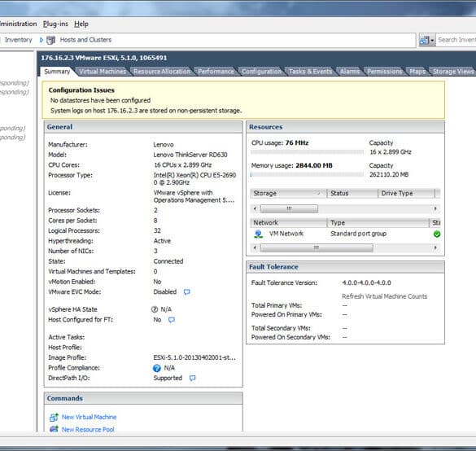Viewport: 476px width, 451px height.
Task: Open the Resource Allocation tab
Action: coord(162,72)
